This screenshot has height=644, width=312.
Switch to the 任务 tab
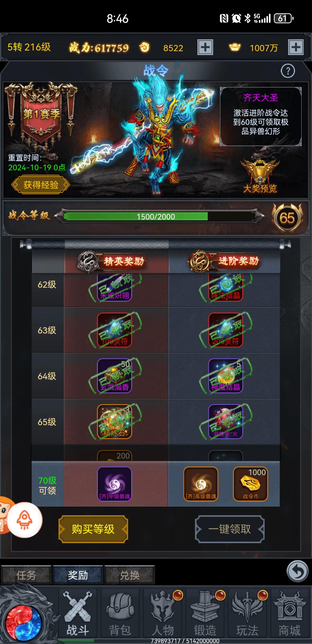click(x=26, y=575)
